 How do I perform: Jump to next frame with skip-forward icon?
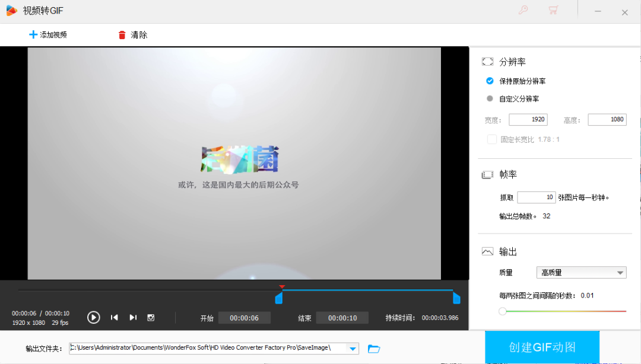click(133, 317)
